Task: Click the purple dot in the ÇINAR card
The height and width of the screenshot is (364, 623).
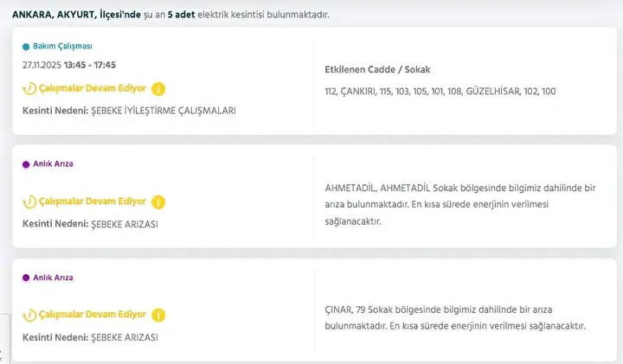Action: [x=26, y=278]
